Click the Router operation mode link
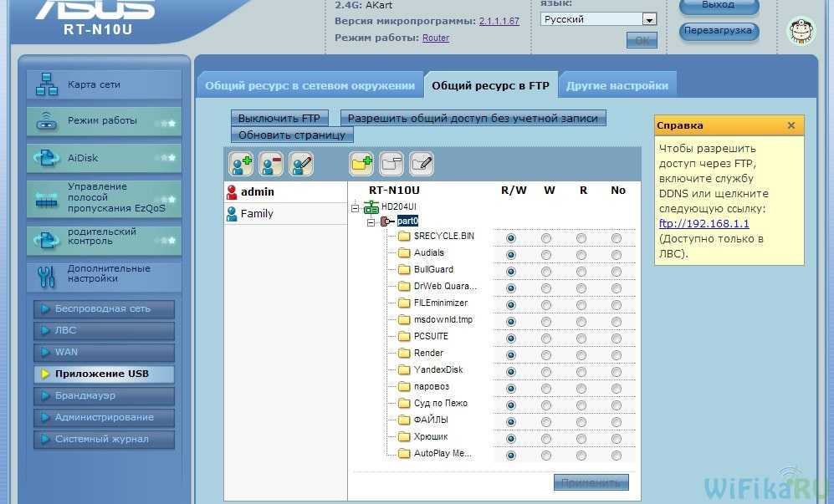Screen dimensions: 834x504 (436, 38)
